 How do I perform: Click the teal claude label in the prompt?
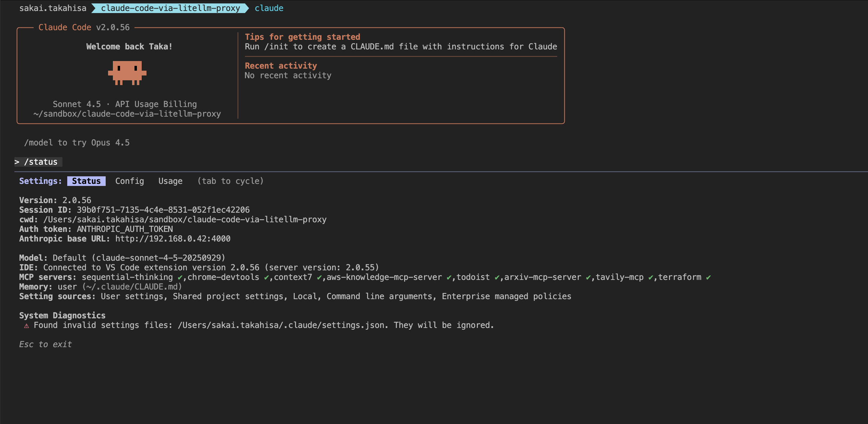pyautogui.click(x=269, y=8)
